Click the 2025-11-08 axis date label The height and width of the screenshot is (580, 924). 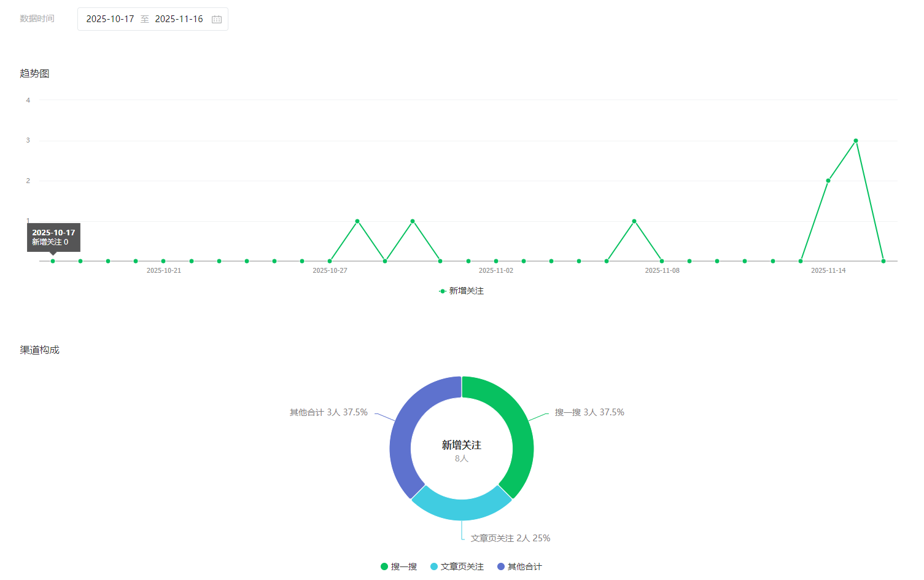(x=662, y=270)
